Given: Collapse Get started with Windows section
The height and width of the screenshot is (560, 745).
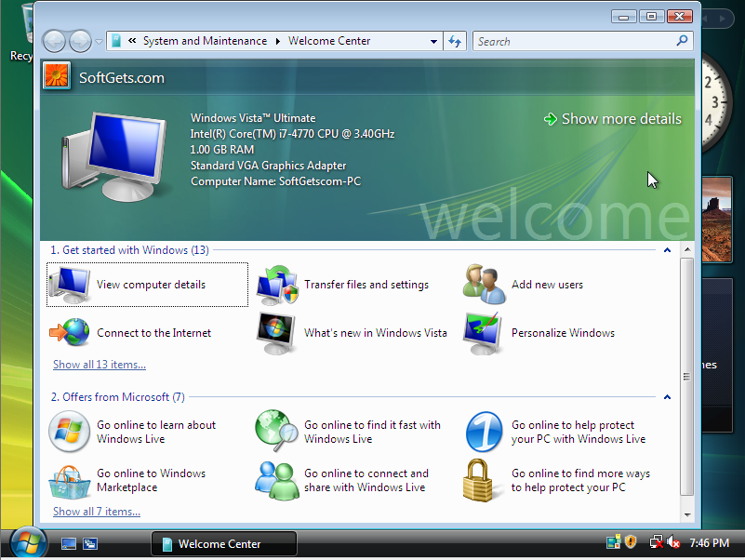Looking at the screenshot, I should [x=667, y=250].
